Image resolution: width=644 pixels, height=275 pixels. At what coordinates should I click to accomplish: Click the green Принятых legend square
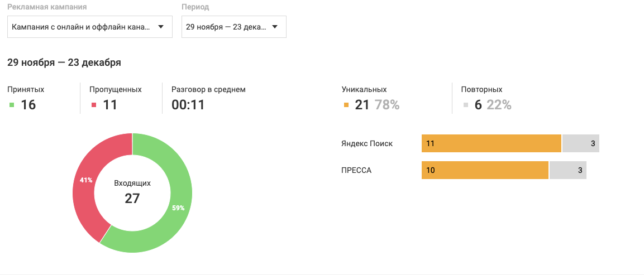pyautogui.click(x=12, y=105)
